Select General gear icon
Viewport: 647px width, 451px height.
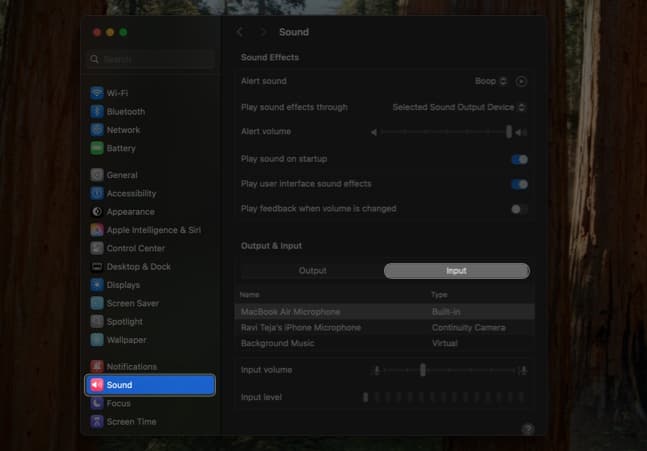pyautogui.click(x=97, y=175)
